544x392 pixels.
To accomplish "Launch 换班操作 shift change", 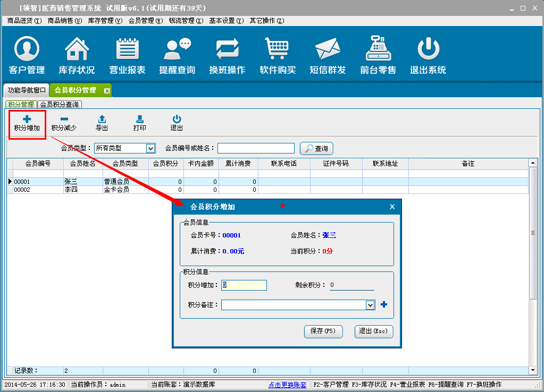I will [x=227, y=56].
